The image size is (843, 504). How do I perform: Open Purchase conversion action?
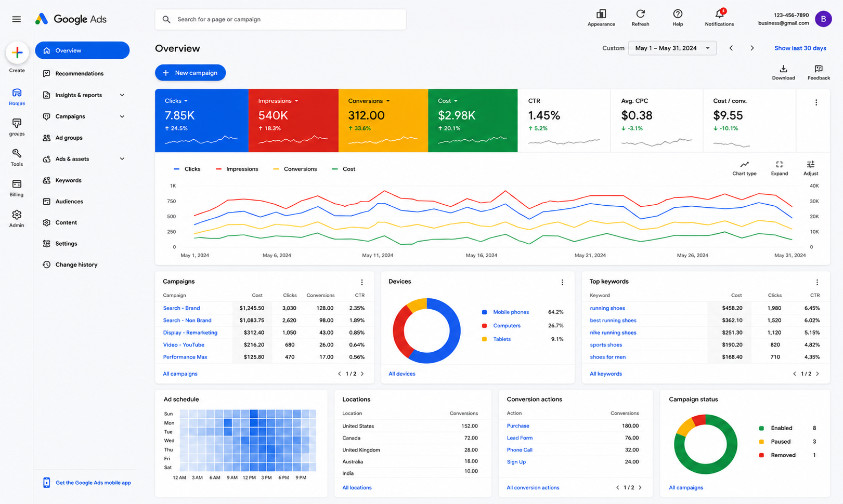[x=518, y=426]
